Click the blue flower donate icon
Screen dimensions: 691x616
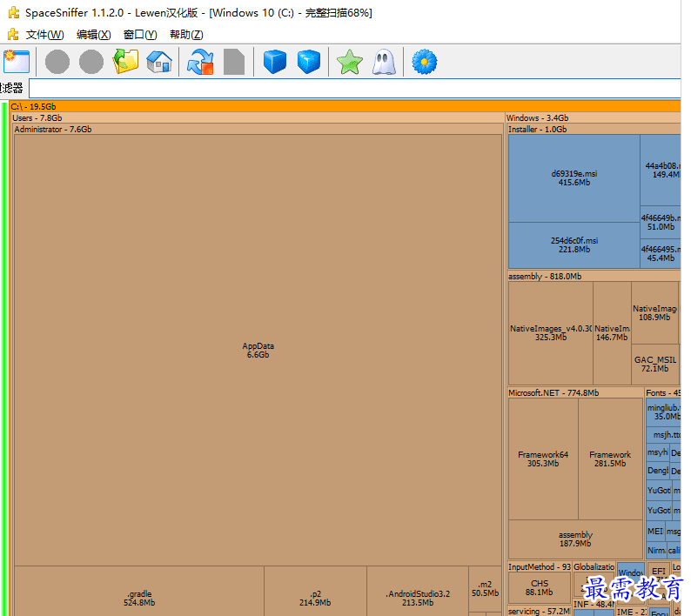425,62
